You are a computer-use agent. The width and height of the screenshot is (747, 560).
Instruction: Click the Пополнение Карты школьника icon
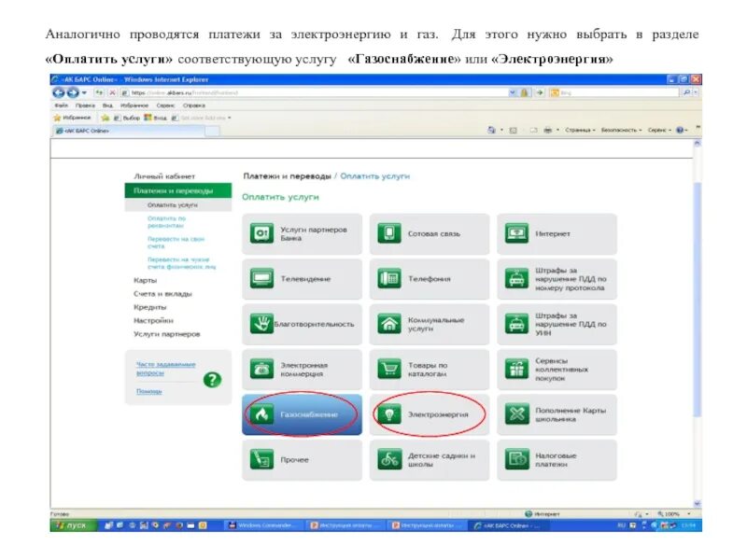(517, 414)
